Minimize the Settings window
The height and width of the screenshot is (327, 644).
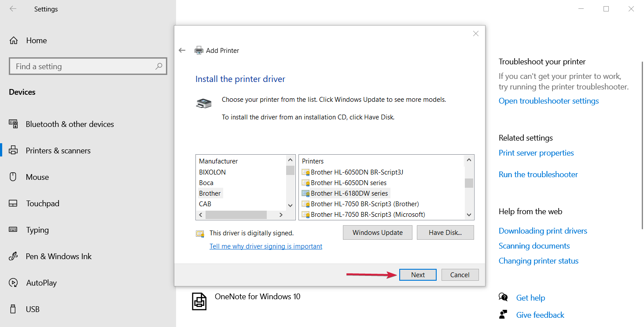coord(581,9)
